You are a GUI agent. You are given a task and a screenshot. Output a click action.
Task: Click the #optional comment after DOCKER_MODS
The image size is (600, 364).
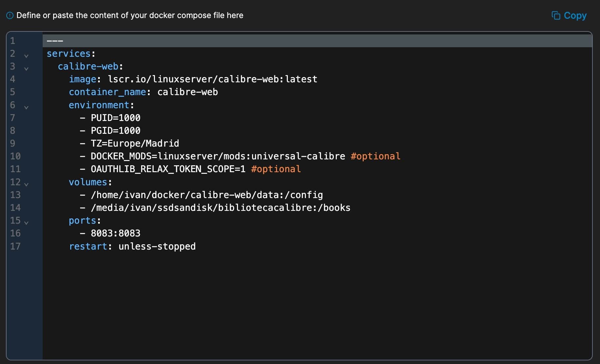375,156
